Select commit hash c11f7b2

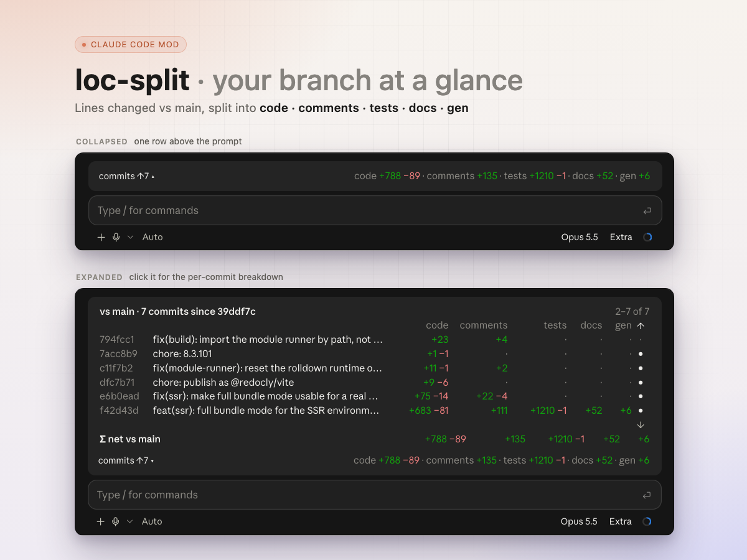116,368
